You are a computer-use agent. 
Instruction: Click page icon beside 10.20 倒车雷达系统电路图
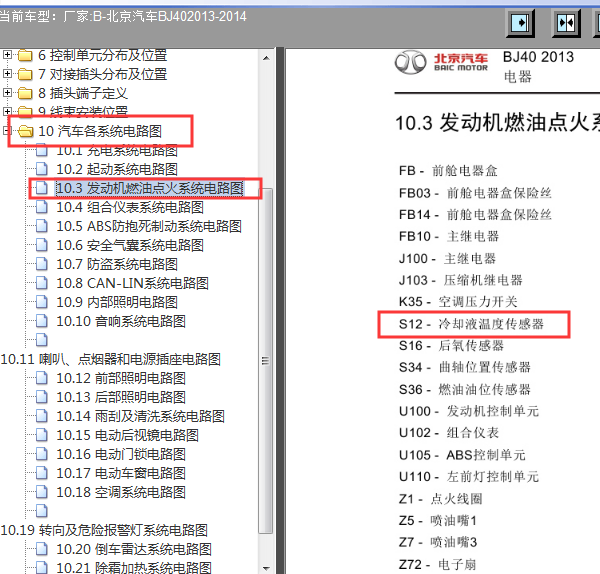pos(42,549)
